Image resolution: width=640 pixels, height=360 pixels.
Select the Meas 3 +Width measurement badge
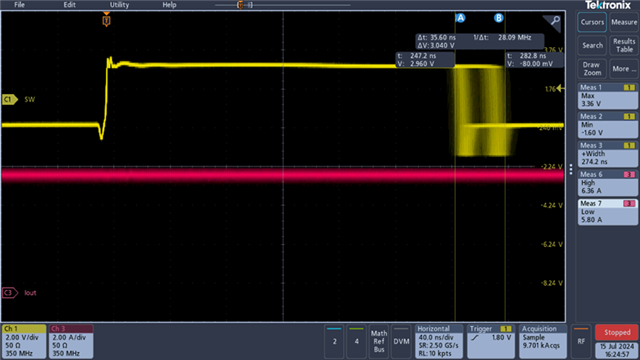tap(608, 153)
